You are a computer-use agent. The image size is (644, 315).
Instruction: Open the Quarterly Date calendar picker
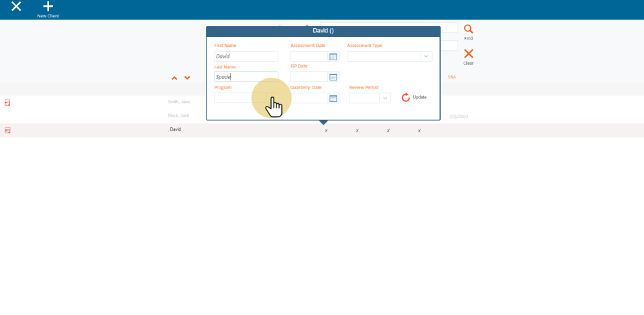[x=333, y=98]
